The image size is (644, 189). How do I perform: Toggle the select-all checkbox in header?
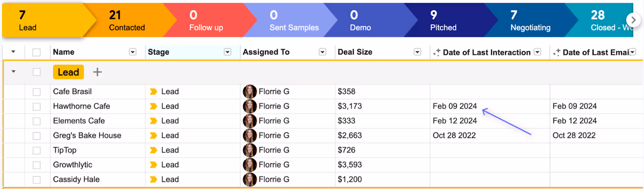pyautogui.click(x=37, y=52)
